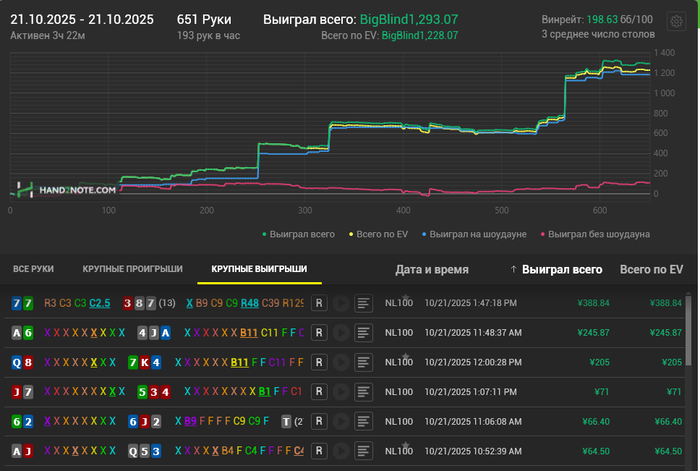700x471 pixels.
Task: Sort by 'Выиграл всего' column header
Action: tap(562, 269)
